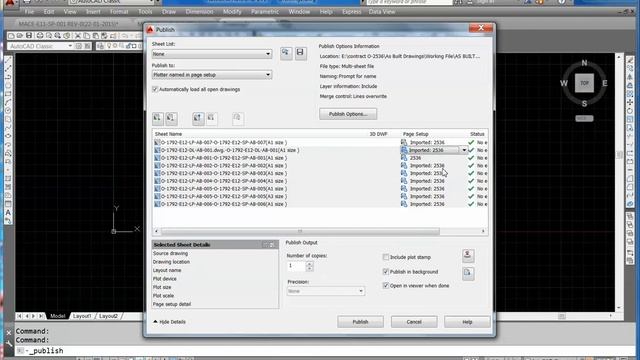Click the Number of copies input field
Image resolution: width=640 pixels, height=360 pixels.
tap(296, 266)
